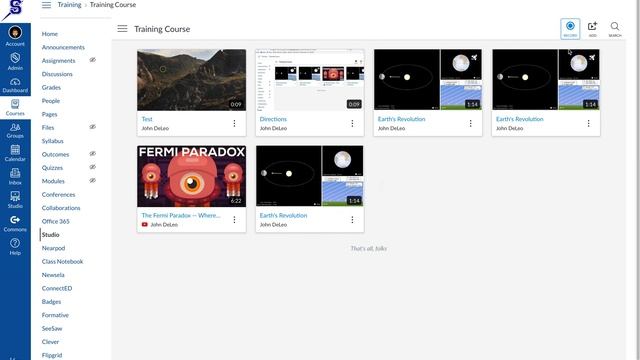Select Studio in the course menu list
640x360 pixels.
coord(51,235)
